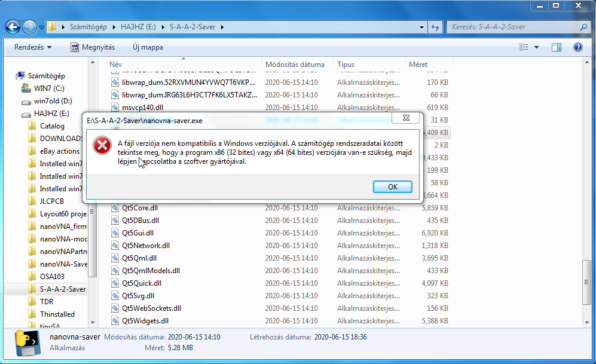
Task: Click the view mode icon in the toolbar
Action: (524, 47)
